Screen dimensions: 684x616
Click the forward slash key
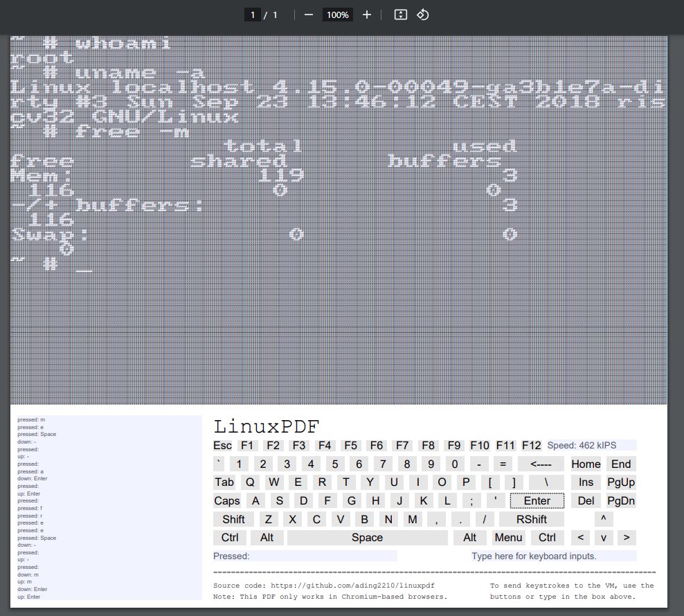pyautogui.click(x=484, y=519)
